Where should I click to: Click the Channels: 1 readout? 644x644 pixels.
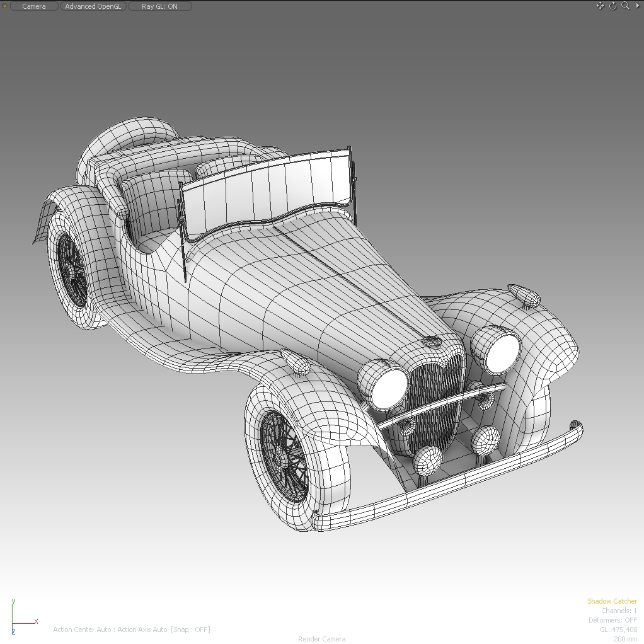tap(619, 610)
